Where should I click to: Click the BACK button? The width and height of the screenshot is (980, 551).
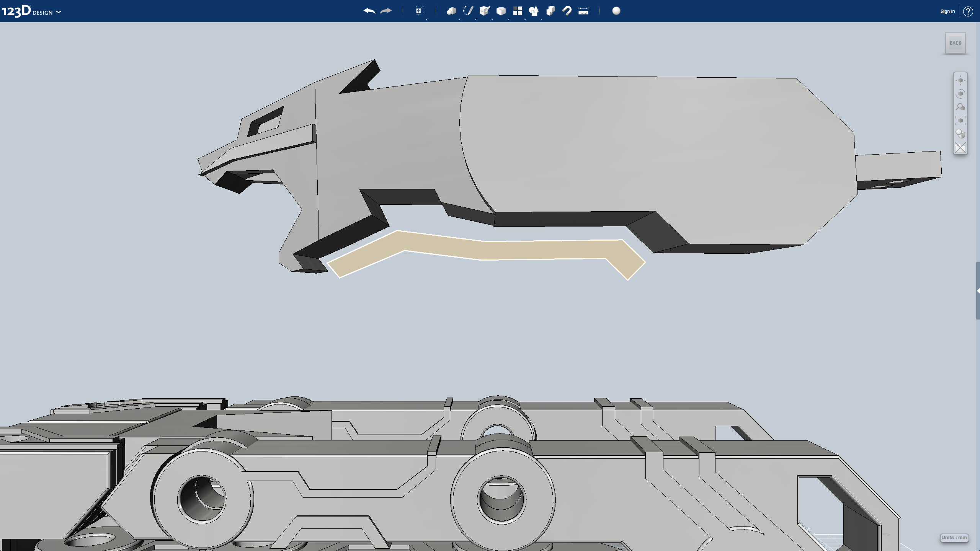(x=955, y=42)
